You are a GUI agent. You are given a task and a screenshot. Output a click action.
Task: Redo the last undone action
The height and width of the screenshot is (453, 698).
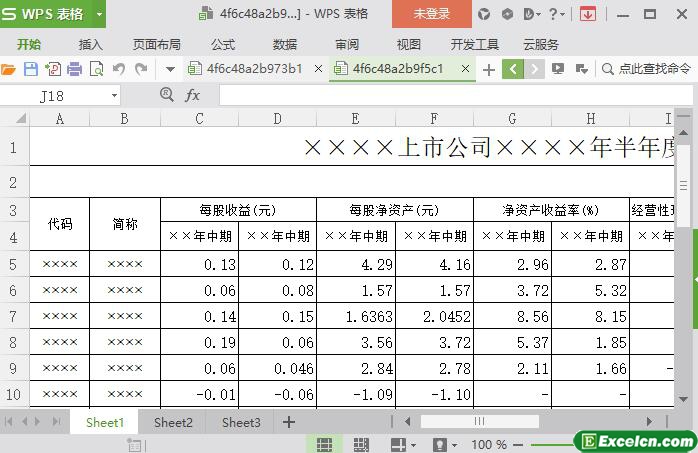[x=141, y=69]
